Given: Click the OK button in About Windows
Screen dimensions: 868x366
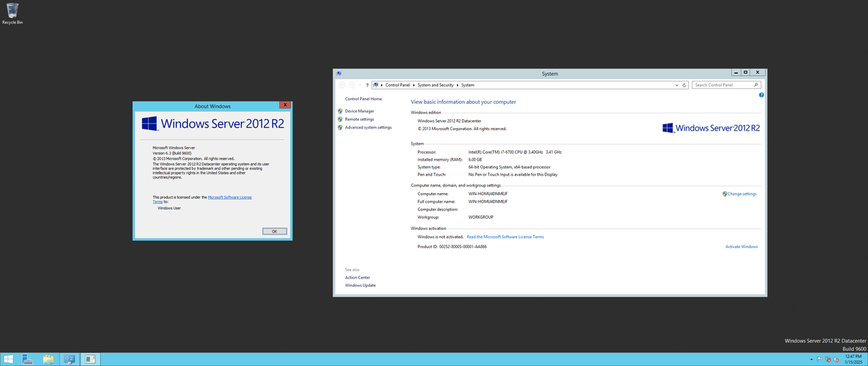Looking at the screenshot, I should pyautogui.click(x=274, y=231).
